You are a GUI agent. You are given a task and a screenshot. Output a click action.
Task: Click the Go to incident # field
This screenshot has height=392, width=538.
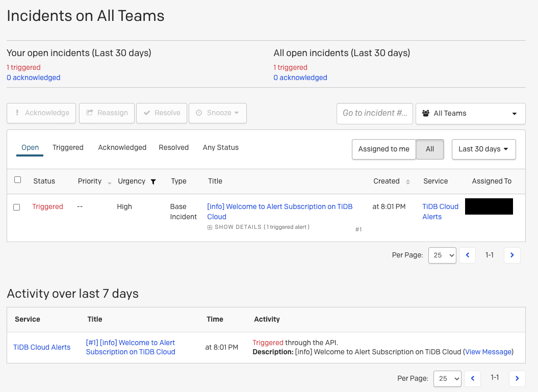coord(374,113)
